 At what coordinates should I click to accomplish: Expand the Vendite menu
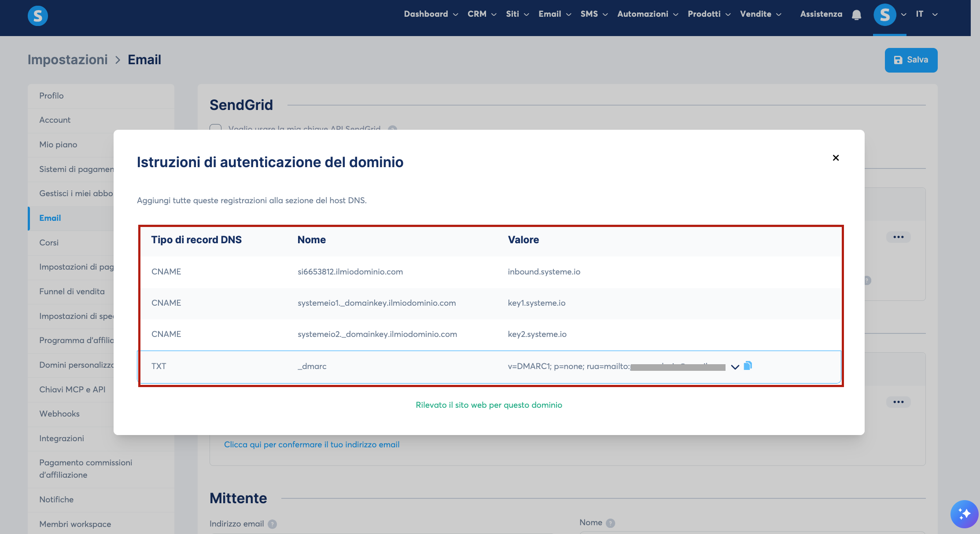click(760, 14)
